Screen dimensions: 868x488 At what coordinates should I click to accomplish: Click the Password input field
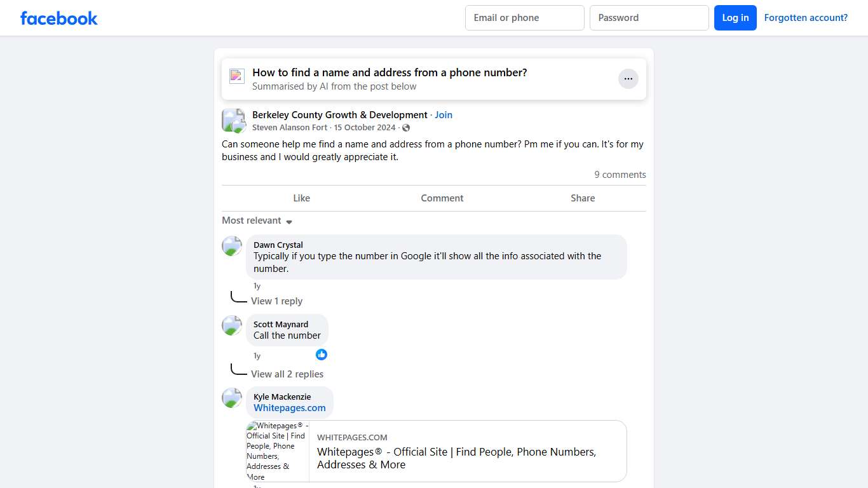pyautogui.click(x=649, y=18)
